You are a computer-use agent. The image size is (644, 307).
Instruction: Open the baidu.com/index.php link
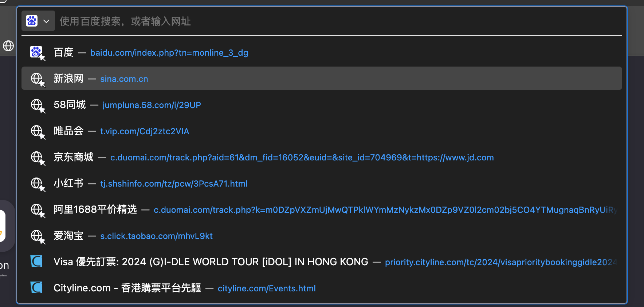point(169,53)
